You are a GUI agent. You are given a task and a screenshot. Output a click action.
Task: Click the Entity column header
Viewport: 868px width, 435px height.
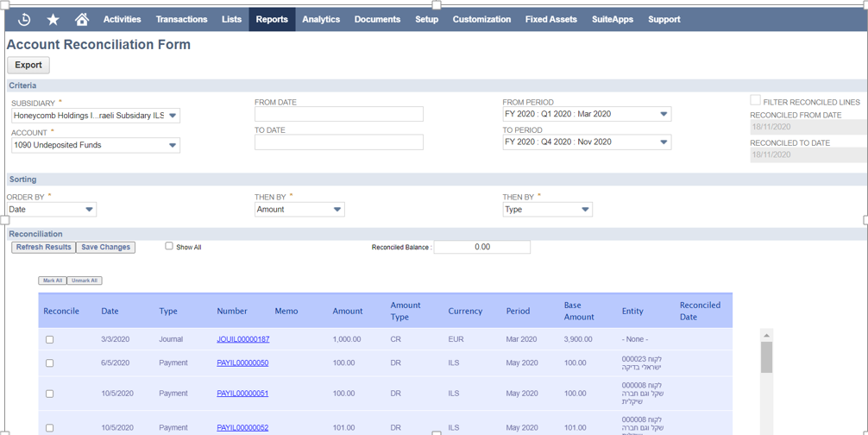[x=632, y=311]
